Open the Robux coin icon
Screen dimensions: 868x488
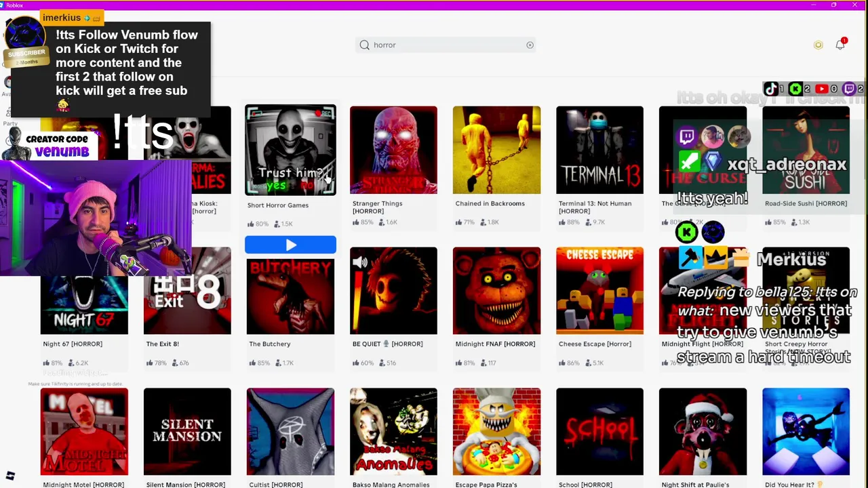point(818,45)
